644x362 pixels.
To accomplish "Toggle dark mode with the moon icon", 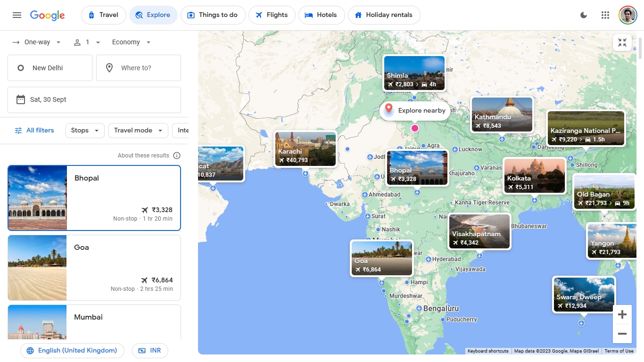I will click(x=584, y=15).
